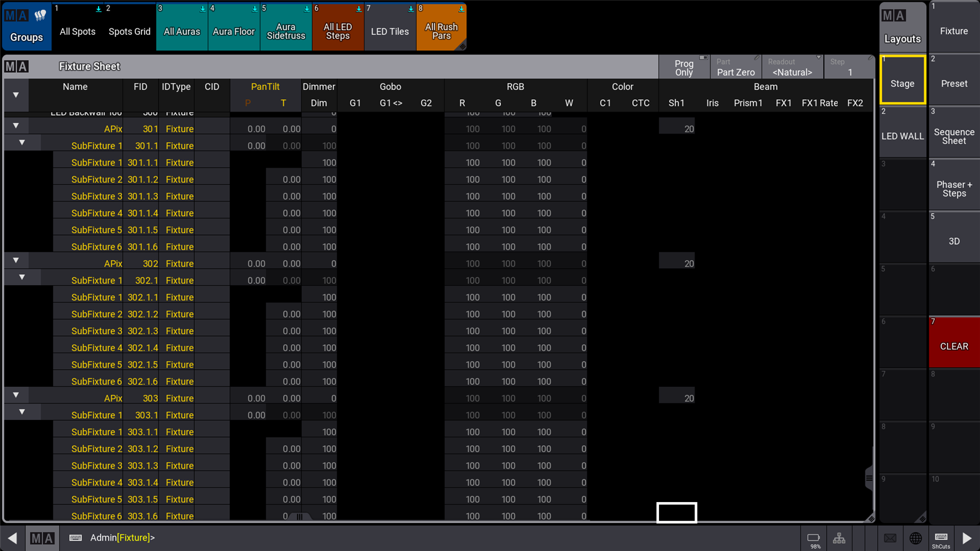Open the Phaser + Steps view
The width and height of the screenshot is (980, 551).
pos(954,185)
